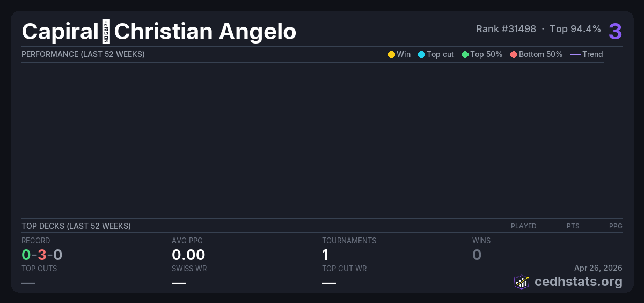Click the cyan Top cut legend dot
This screenshot has width=644, height=303.
pos(421,54)
